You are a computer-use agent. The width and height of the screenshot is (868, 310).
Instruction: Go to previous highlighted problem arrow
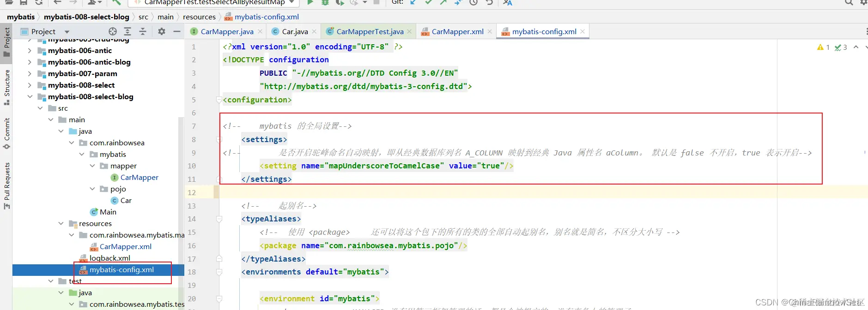[856, 47]
